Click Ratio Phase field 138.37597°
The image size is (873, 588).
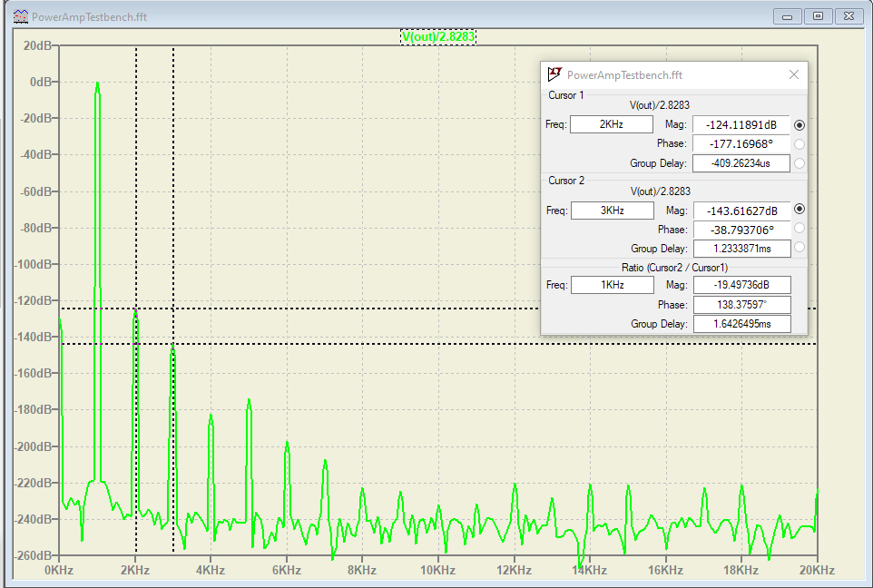tap(741, 305)
